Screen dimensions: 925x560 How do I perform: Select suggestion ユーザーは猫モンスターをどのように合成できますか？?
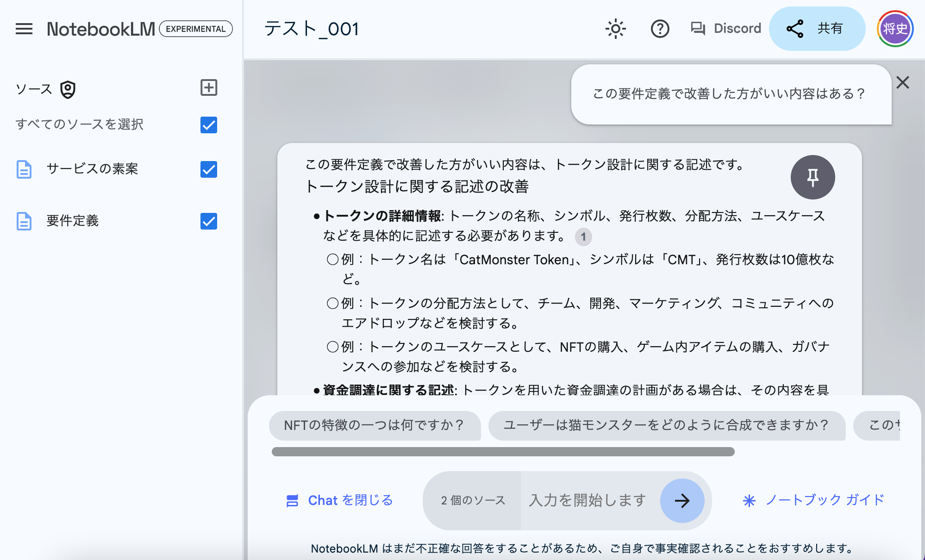click(x=667, y=425)
